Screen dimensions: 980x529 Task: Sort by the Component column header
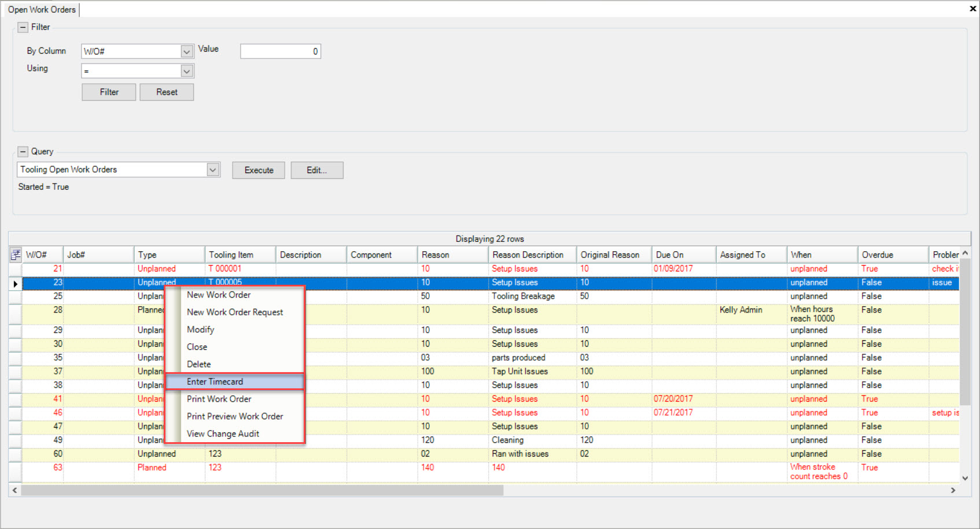pyautogui.click(x=382, y=255)
